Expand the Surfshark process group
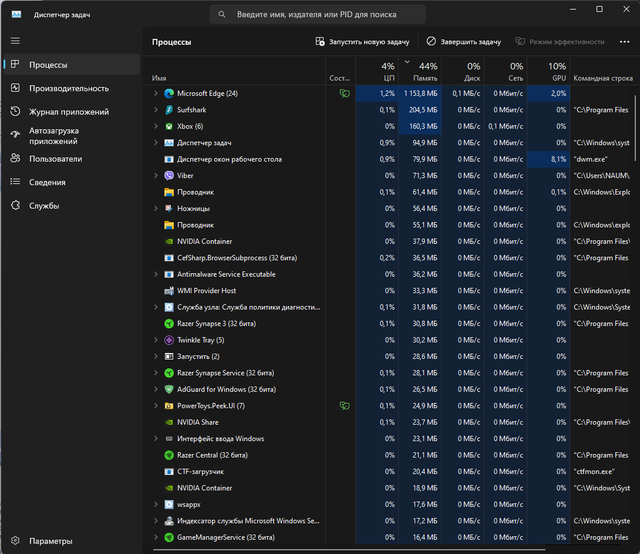The height and width of the screenshot is (554, 640). (x=156, y=110)
